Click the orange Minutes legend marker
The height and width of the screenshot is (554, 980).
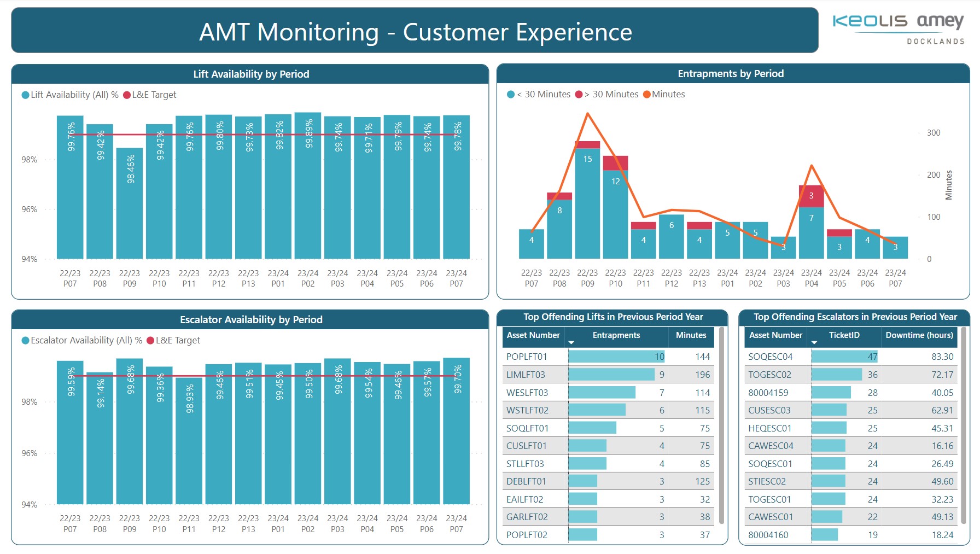647,95
